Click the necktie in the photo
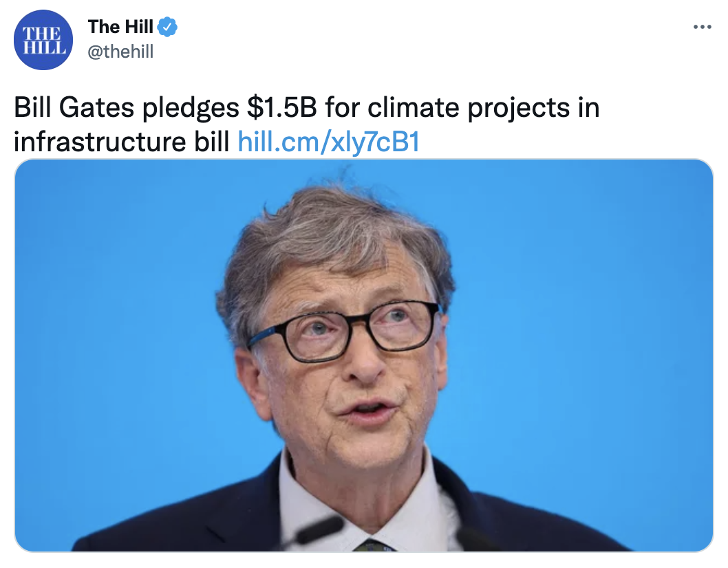This screenshot has width=728, height=568. coord(375,545)
